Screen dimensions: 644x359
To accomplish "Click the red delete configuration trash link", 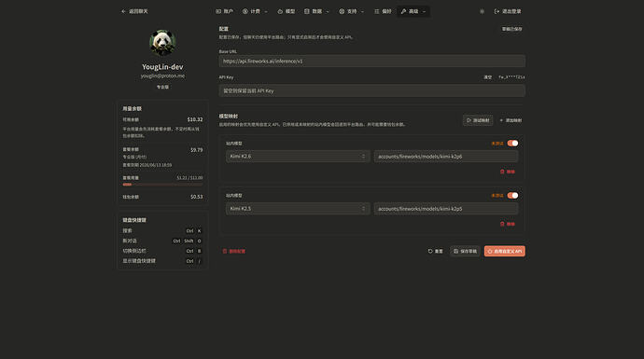I will [x=233, y=251].
